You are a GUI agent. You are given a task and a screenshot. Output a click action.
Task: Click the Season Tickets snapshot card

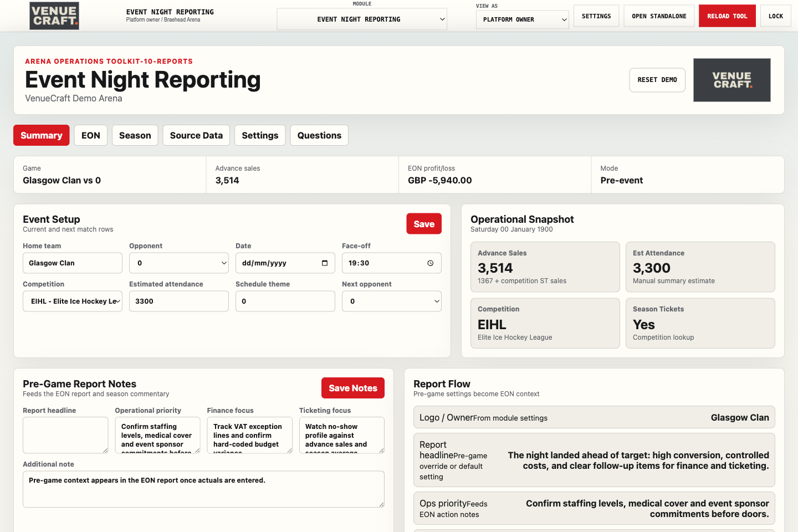click(x=700, y=323)
